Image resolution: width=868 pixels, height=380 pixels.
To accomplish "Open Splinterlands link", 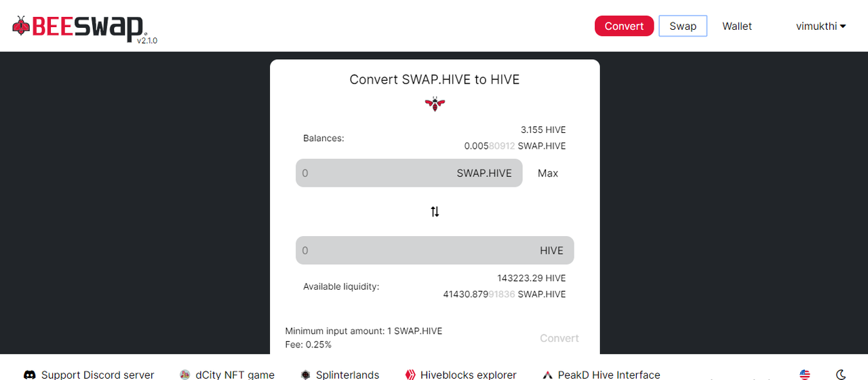I will (348, 375).
